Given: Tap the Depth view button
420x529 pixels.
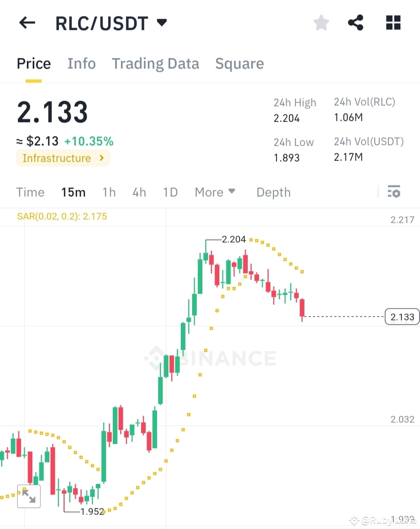Looking at the screenshot, I should [x=273, y=192].
